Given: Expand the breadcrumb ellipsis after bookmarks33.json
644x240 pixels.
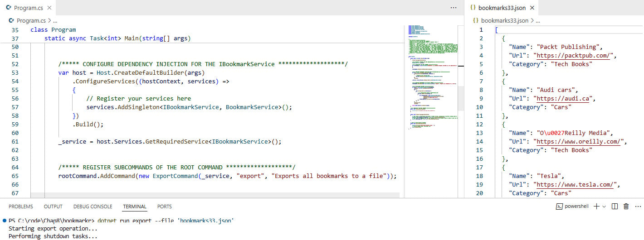Looking at the screenshot, I should [538, 20].
